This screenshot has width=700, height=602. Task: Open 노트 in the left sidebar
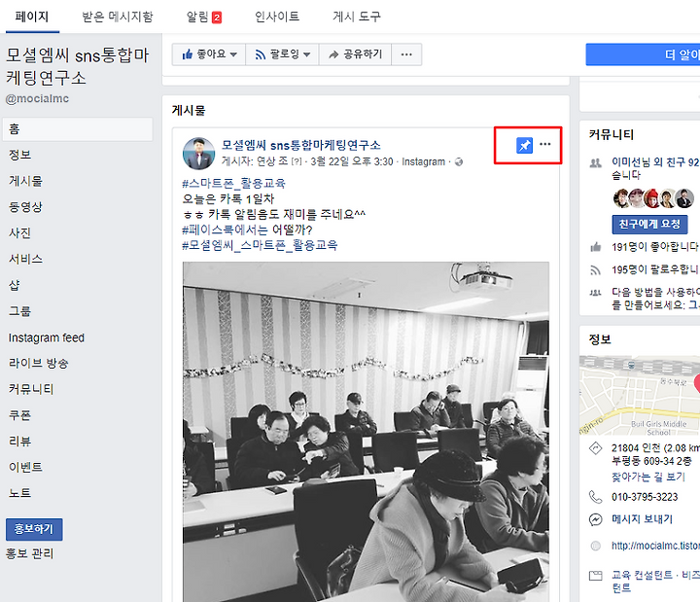(20, 493)
